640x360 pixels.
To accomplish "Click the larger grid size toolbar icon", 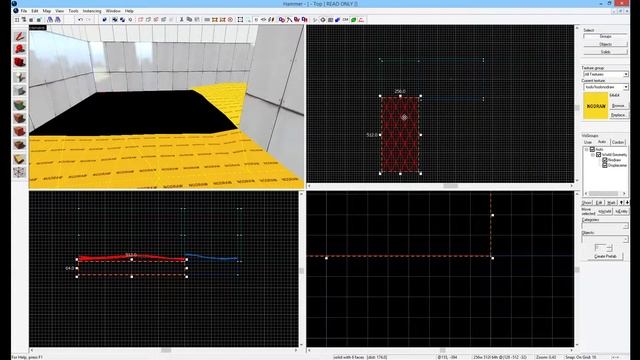I will [39, 20].
